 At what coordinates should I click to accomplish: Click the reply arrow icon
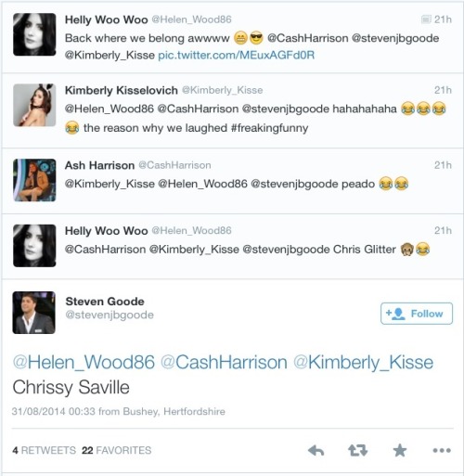pos(316,450)
